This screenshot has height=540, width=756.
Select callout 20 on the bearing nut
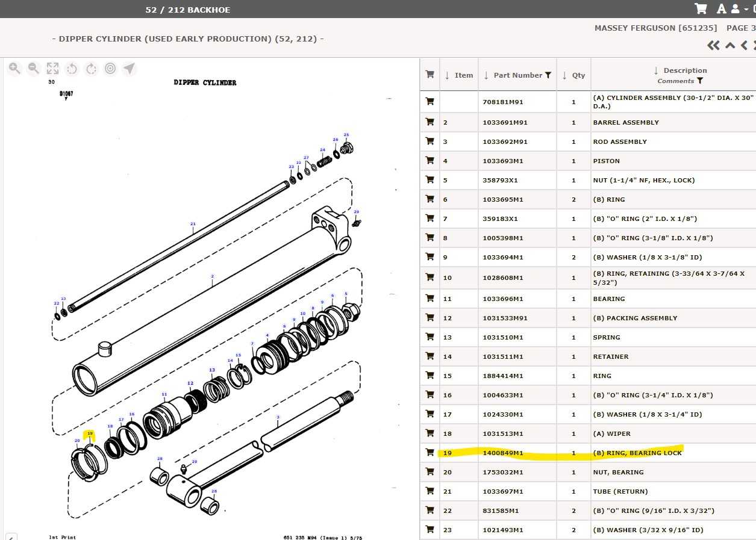coord(77,440)
